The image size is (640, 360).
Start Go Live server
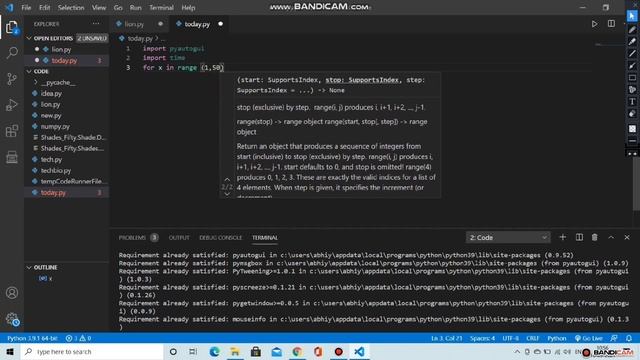click(x=589, y=338)
